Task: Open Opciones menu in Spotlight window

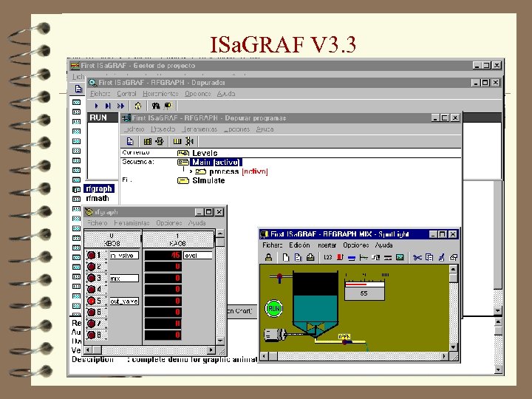Action: (x=355, y=245)
